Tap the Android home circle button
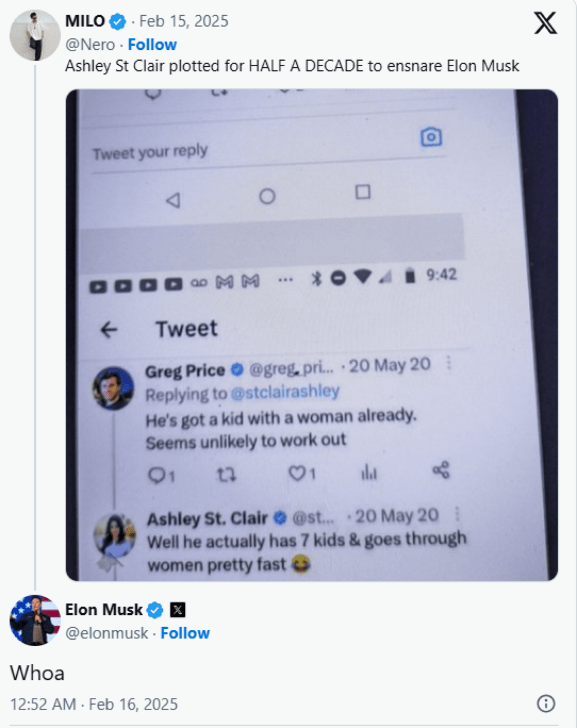Screen dimensions: 577x728 coord(267,197)
